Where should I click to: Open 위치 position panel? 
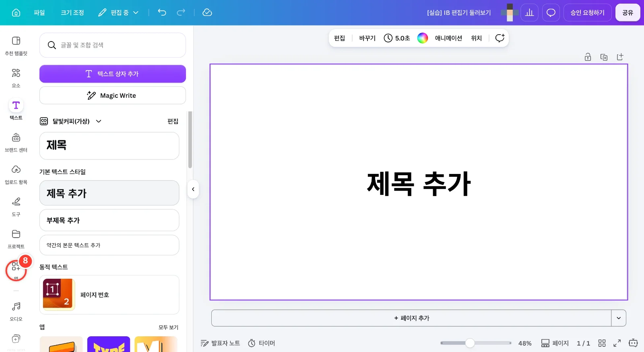pyautogui.click(x=477, y=38)
